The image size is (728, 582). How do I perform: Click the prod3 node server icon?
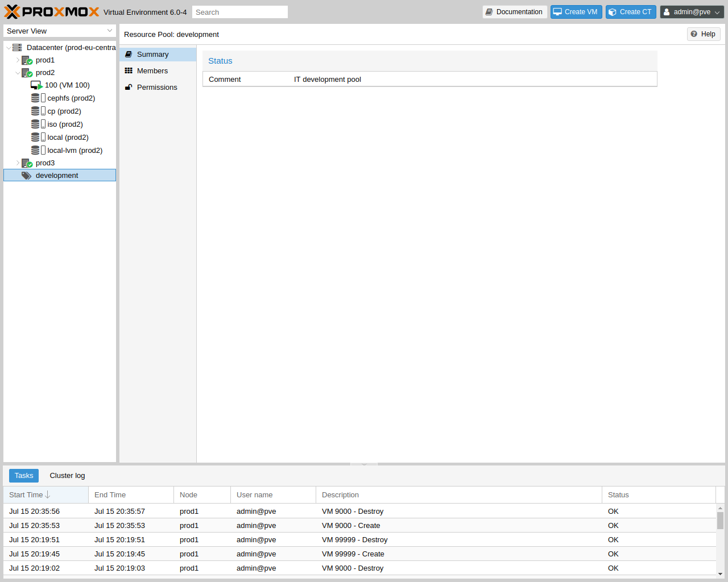pyautogui.click(x=27, y=163)
